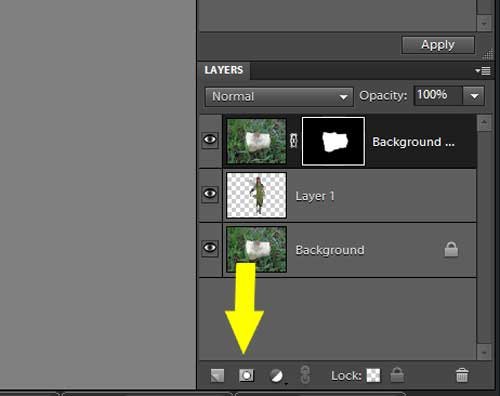
Task: Select layer named Background
Action: pyautogui.click(x=330, y=250)
